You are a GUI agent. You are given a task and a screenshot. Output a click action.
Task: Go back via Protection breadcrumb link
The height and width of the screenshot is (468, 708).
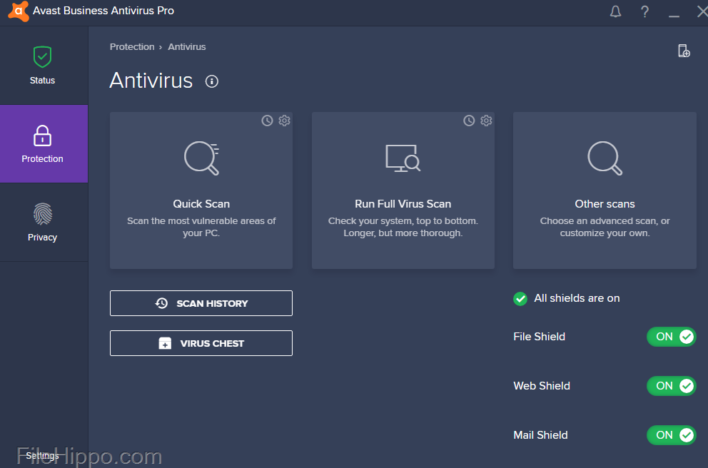tap(132, 47)
